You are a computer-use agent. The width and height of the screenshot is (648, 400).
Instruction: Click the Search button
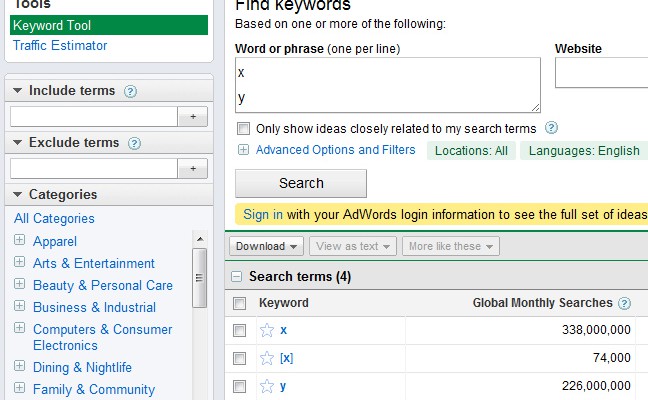[301, 183]
